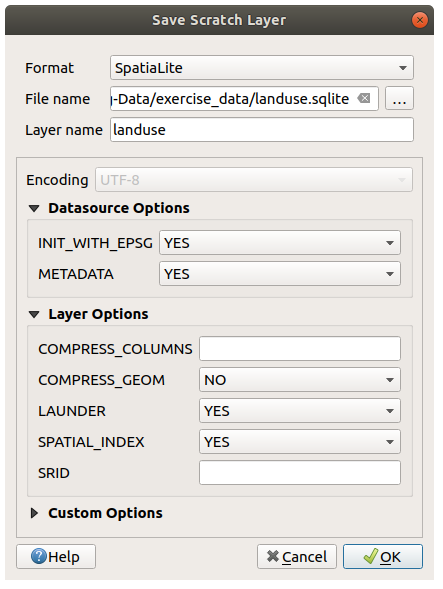Click the Save Scratch Layer title bar
This screenshot has width=443, height=589.
point(219,20)
